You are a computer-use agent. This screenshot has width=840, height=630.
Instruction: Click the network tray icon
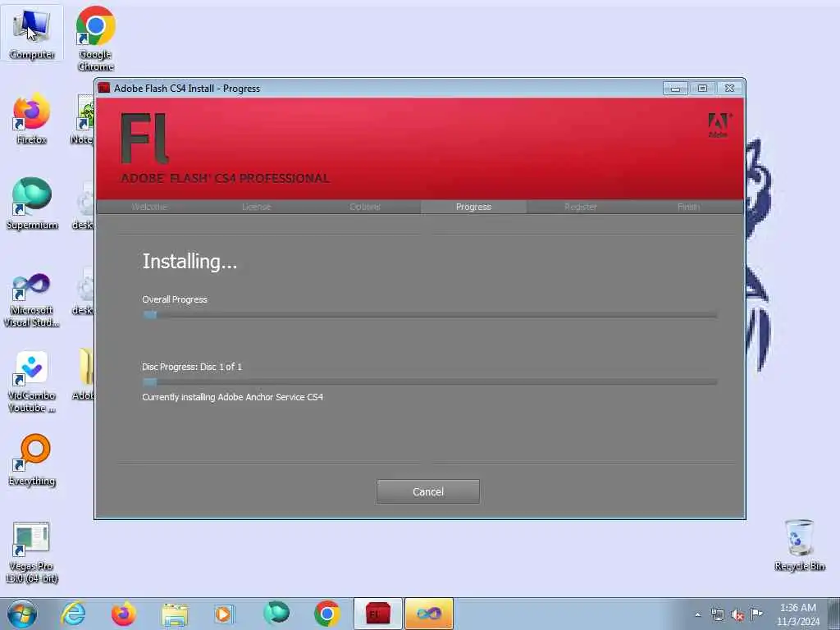tap(717, 614)
